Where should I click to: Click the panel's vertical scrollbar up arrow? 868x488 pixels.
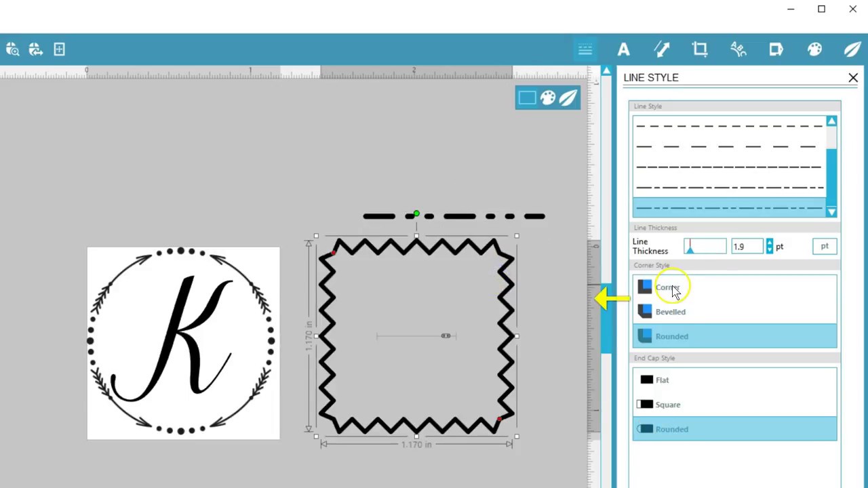click(606, 70)
